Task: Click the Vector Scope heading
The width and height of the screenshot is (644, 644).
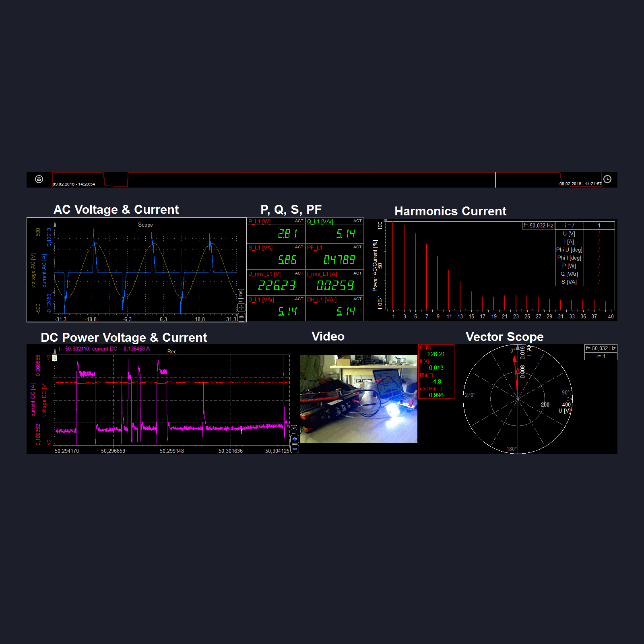Action: click(x=505, y=337)
